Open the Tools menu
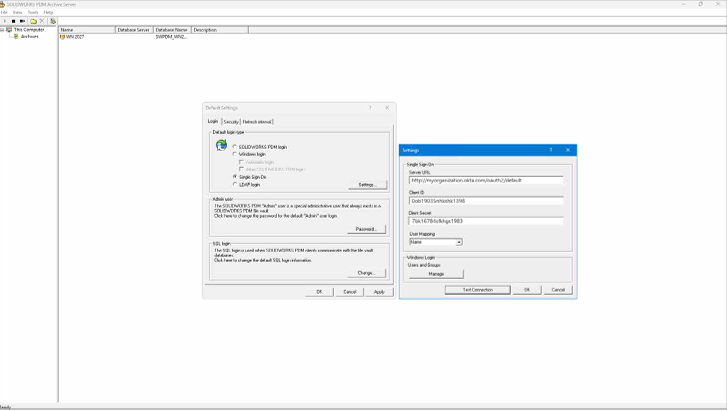This screenshot has width=727, height=411. 33,13
